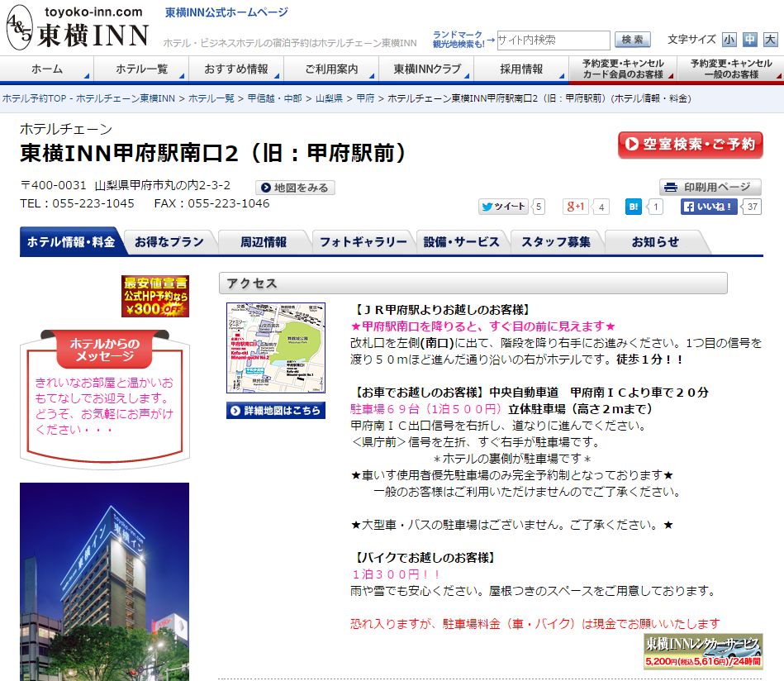
Task: Click the Tweet share button
Action: pos(503,206)
